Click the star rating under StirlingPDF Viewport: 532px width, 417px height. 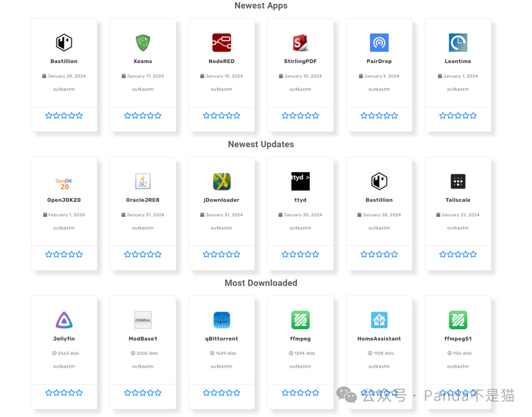300,115
